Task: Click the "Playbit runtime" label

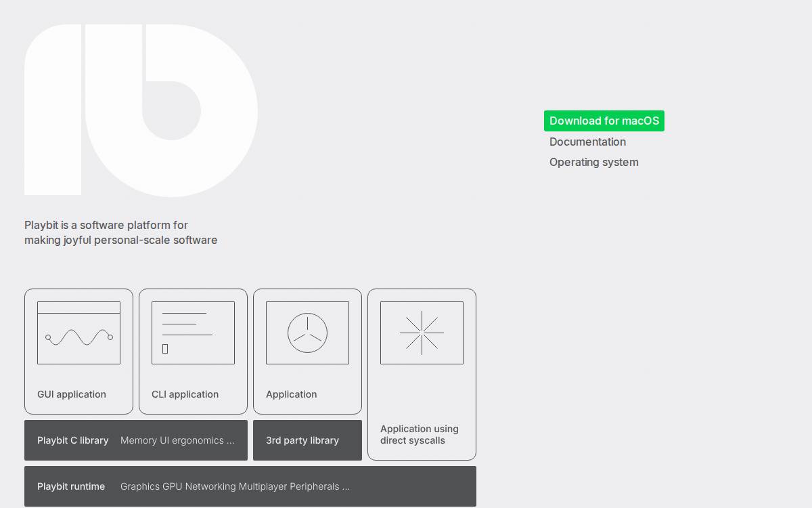Action: tap(71, 486)
